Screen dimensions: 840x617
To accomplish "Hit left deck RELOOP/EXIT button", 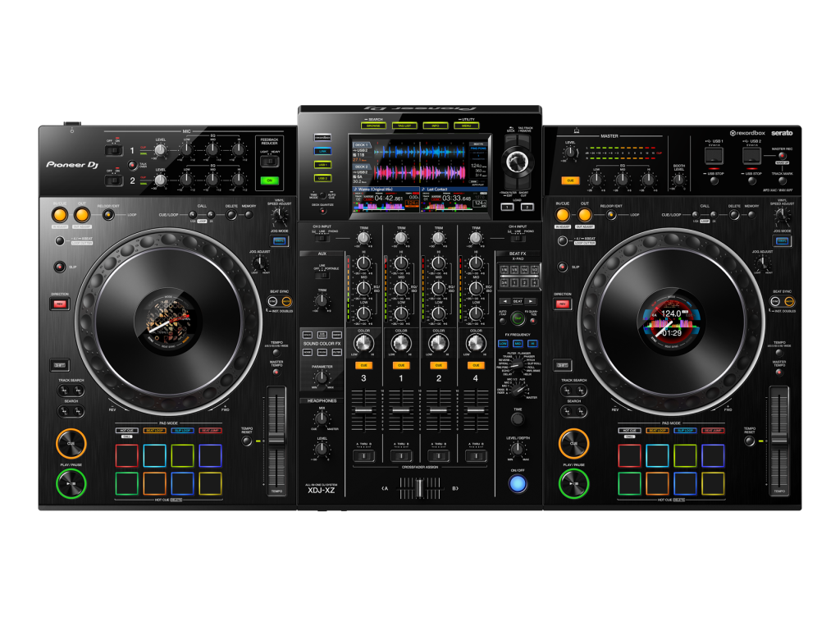I will (x=108, y=215).
